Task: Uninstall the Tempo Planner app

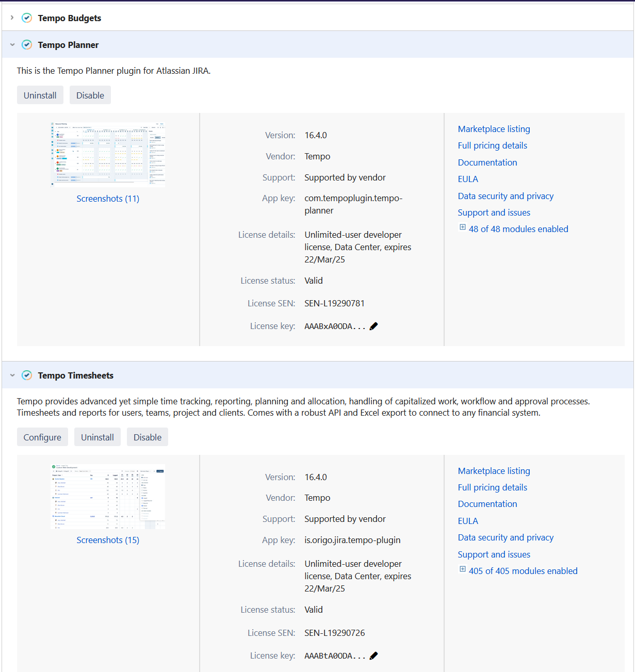Action: 40,95
